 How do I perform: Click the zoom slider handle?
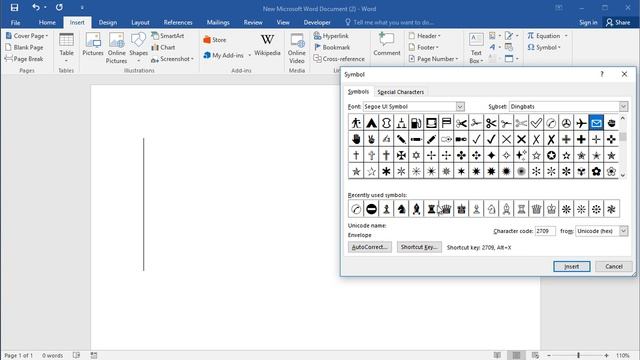(578, 356)
